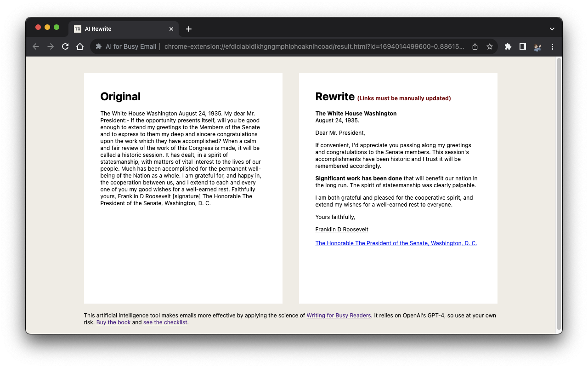The width and height of the screenshot is (588, 368).
Task: Click the yellow macOS window control
Action: (x=47, y=27)
